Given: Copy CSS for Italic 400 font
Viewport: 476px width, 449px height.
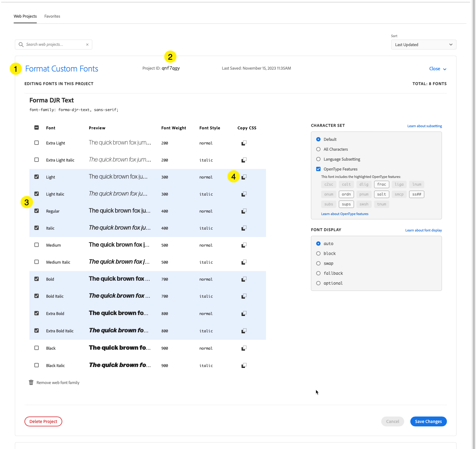Looking at the screenshot, I should tap(244, 228).
